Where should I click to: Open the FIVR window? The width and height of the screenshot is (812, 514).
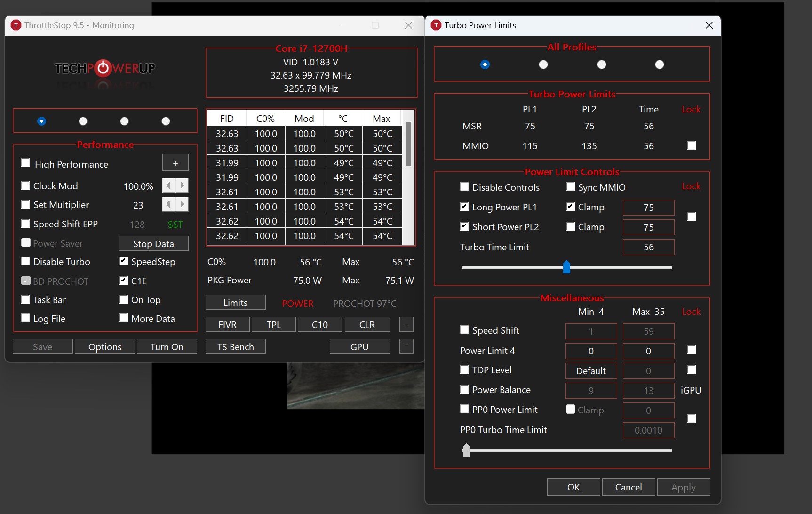tap(228, 324)
